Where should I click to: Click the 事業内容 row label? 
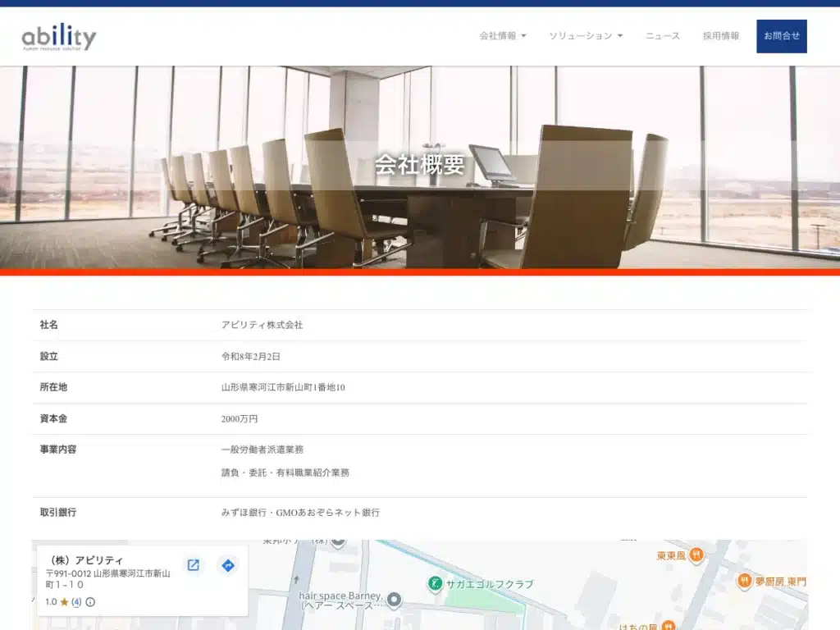tap(58, 450)
